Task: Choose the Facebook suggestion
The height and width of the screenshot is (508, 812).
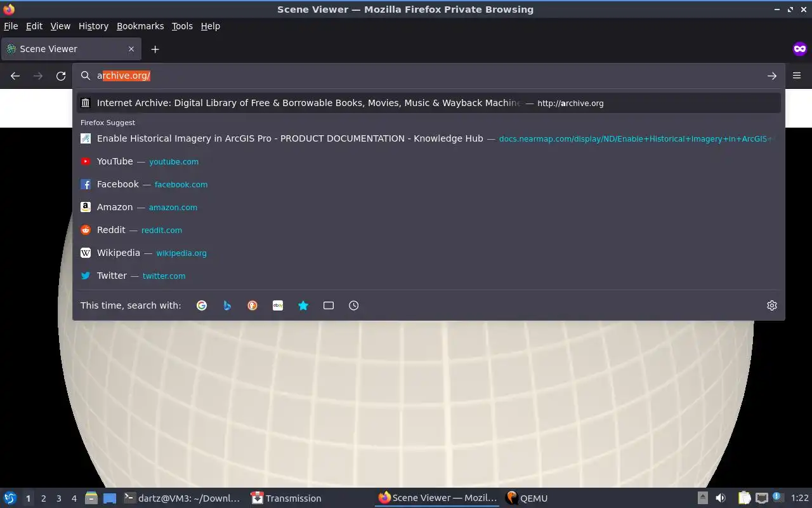Action: click(x=429, y=184)
